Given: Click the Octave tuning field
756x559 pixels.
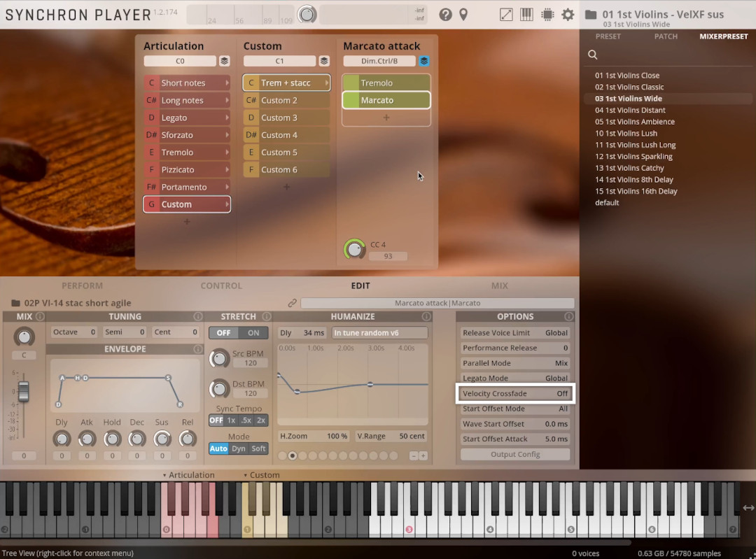Looking at the screenshot, I should pos(74,332).
